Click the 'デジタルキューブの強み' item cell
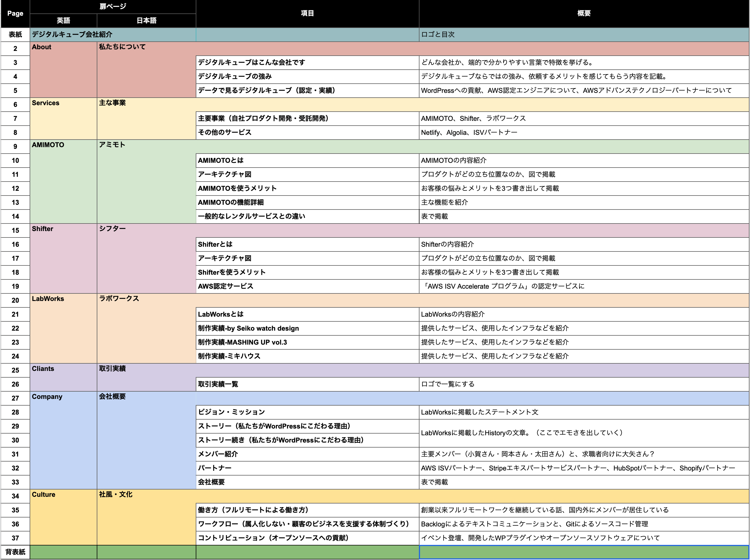 tap(307, 77)
